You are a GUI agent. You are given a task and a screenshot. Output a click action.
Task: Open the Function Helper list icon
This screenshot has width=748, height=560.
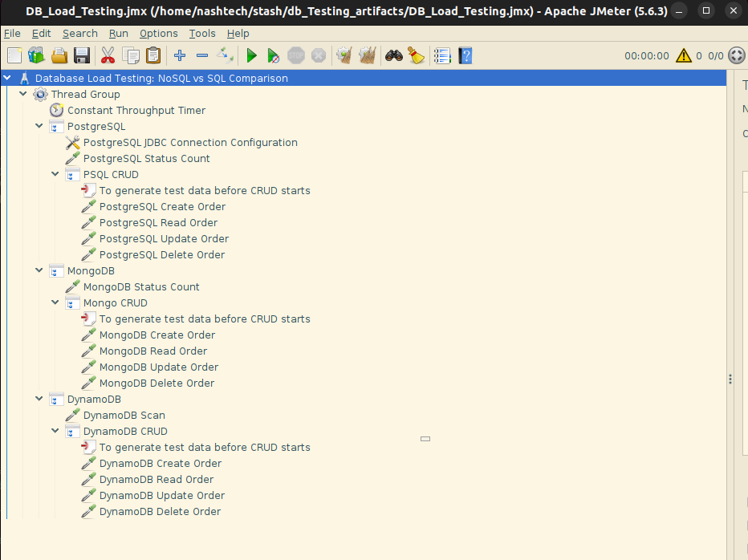click(x=442, y=55)
